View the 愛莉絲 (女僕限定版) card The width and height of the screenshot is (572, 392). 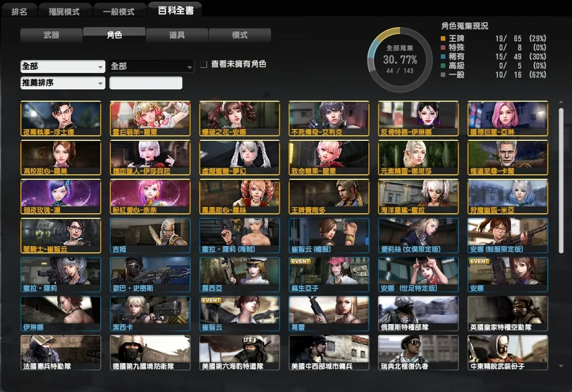[418, 236]
